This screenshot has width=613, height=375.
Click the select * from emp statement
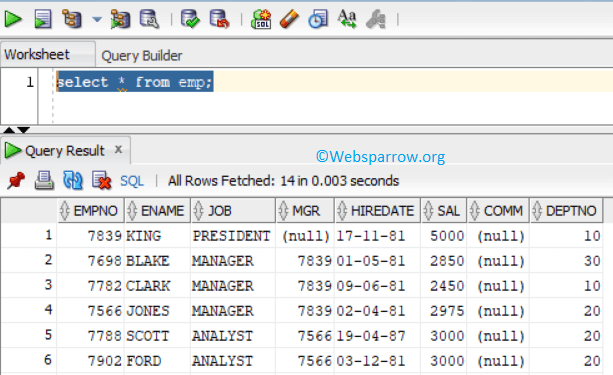(135, 82)
